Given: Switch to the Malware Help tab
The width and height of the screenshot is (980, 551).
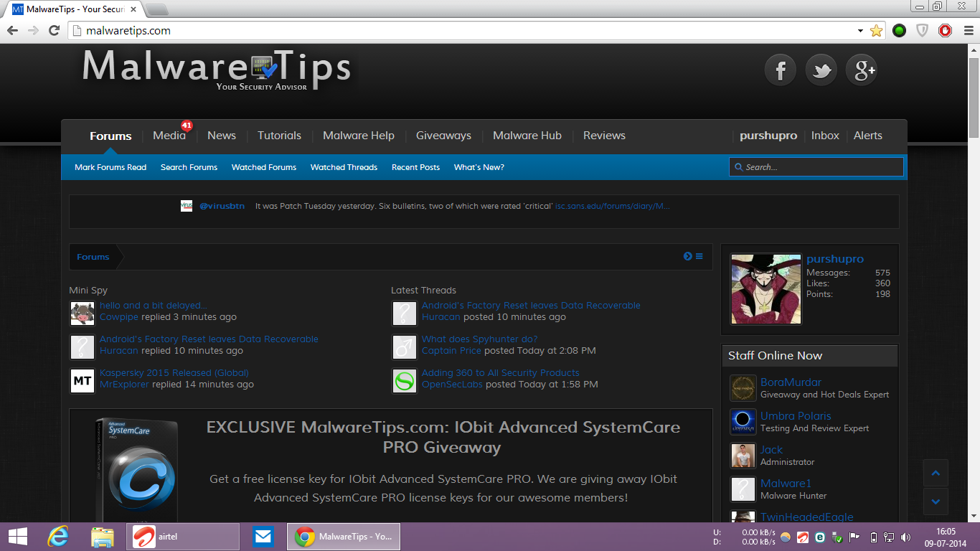Looking at the screenshot, I should (x=359, y=136).
